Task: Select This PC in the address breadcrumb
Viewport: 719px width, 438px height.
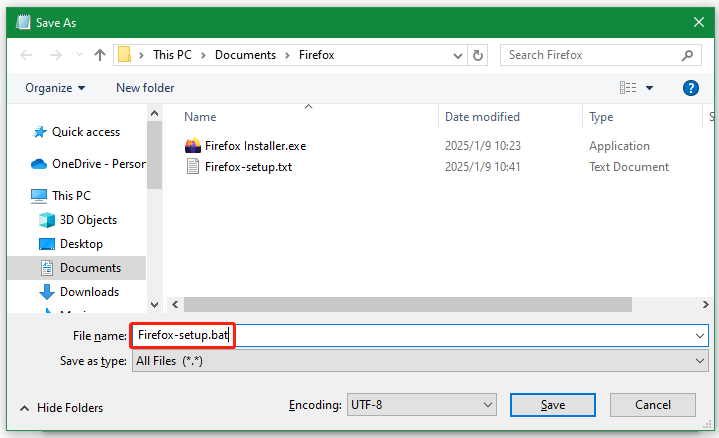Action: (172, 55)
